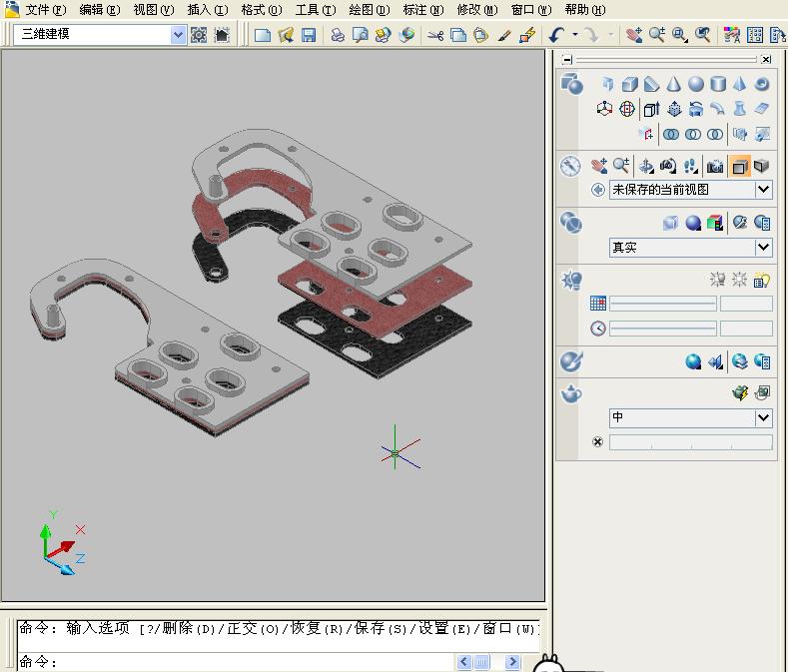788x672 pixels.
Task: Go to previous view arrow button
Action: pos(598,190)
